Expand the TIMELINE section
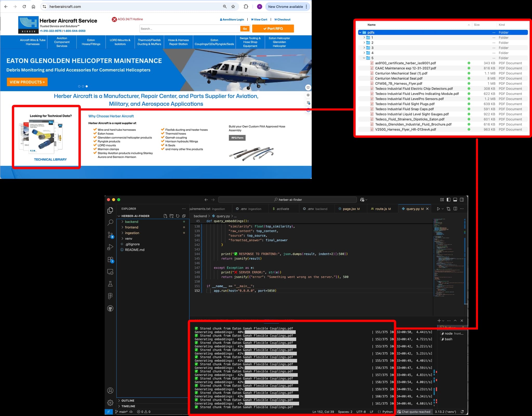 coord(152,406)
